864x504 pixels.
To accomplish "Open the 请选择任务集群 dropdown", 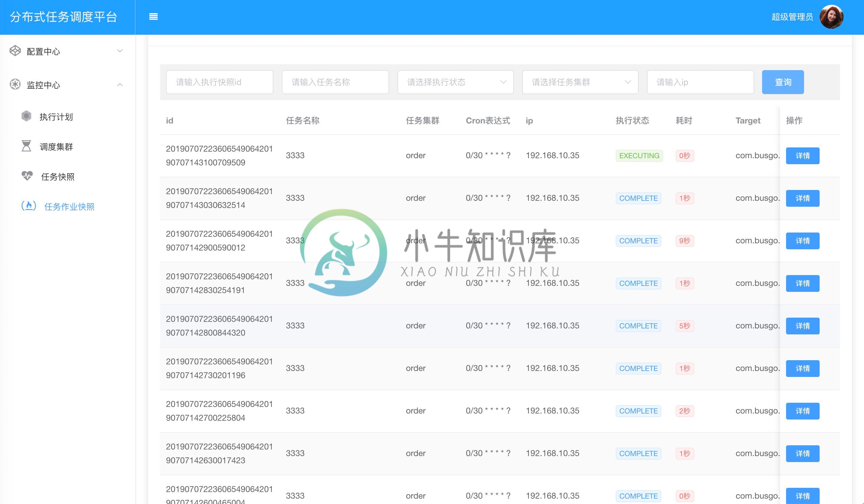I will 580,82.
